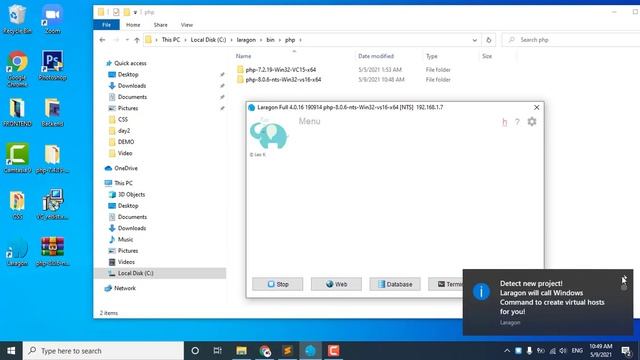Image resolution: width=640 pixels, height=360 pixels.
Task: Click the Web button in Laragon
Action: point(336,284)
